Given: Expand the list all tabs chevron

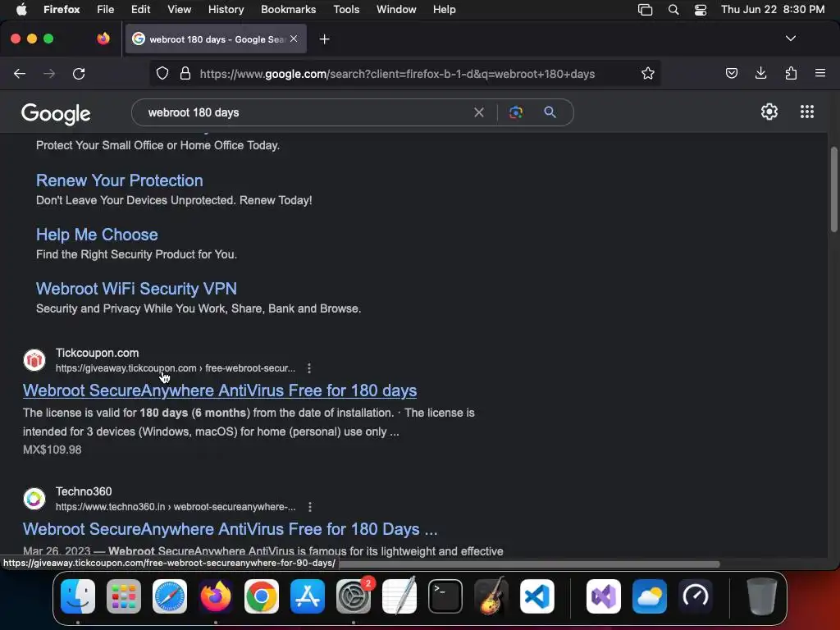Looking at the screenshot, I should (x=790, y=39).
